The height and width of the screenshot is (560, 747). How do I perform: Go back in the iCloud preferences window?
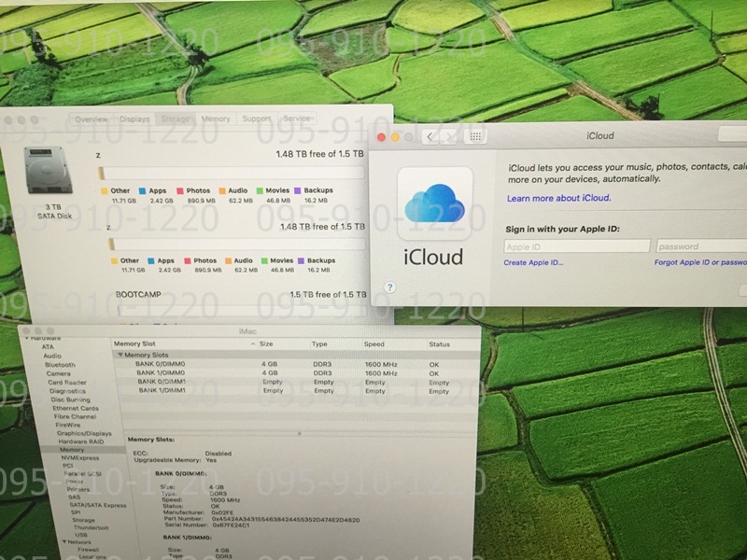(x=430, y=137)
